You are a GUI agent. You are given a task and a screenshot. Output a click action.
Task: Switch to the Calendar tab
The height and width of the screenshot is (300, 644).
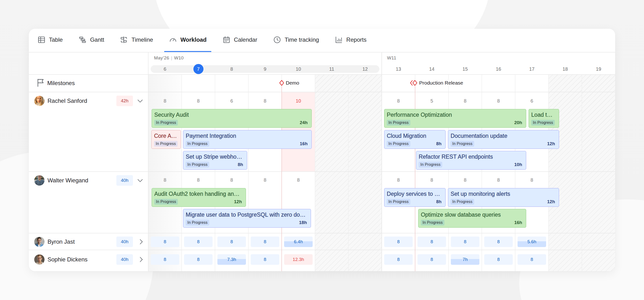tap(240, 40)
